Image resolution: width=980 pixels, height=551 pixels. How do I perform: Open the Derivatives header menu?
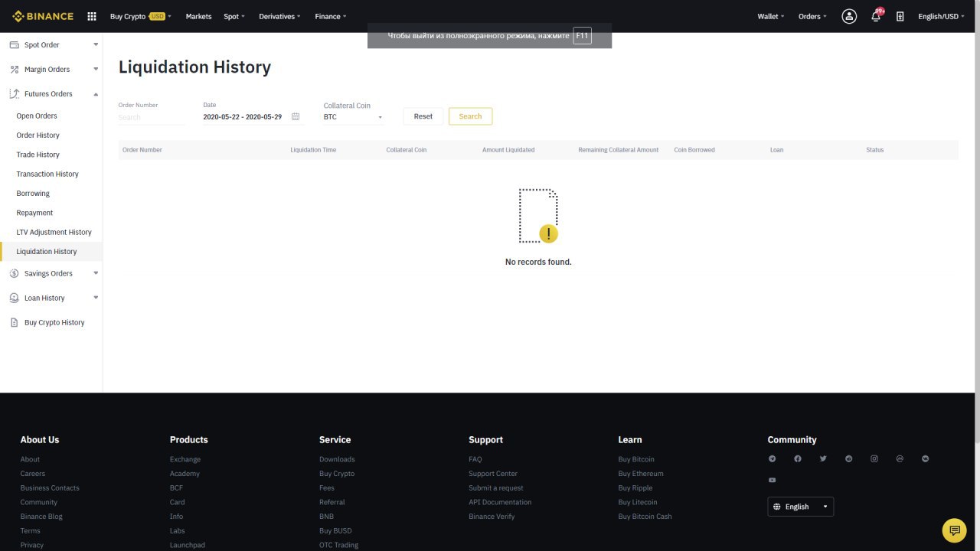(x=279, y=16)
